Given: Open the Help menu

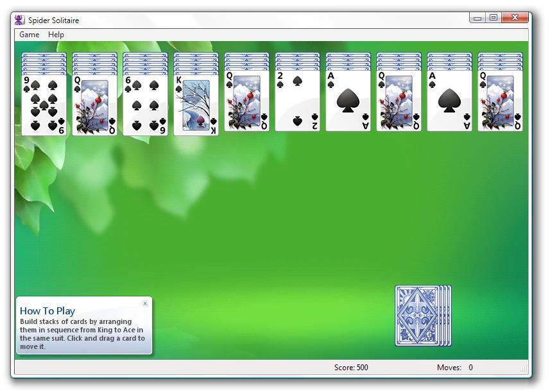Looking at the screenshot, I should [56, 35].
